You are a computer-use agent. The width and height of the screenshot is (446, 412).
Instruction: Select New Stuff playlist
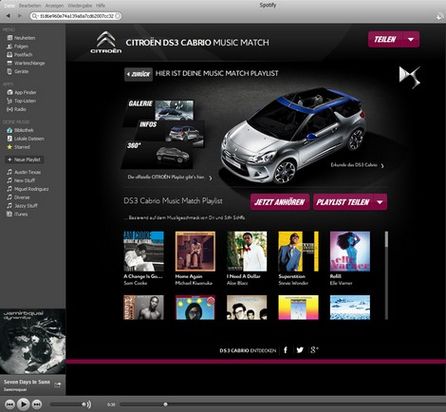(21, 180)
